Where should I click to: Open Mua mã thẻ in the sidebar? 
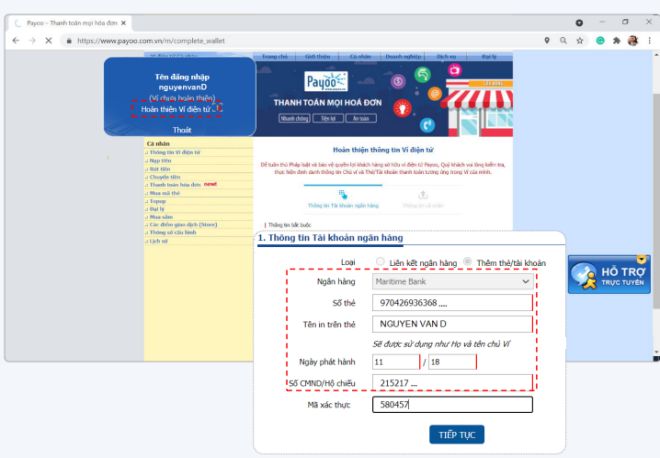(x=165, y=193)
